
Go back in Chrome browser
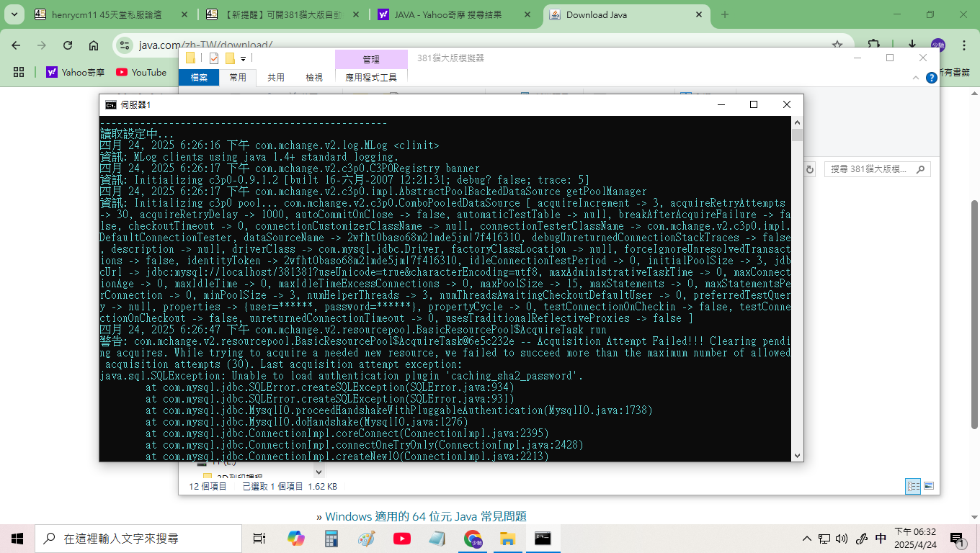[x=17, y=45]
